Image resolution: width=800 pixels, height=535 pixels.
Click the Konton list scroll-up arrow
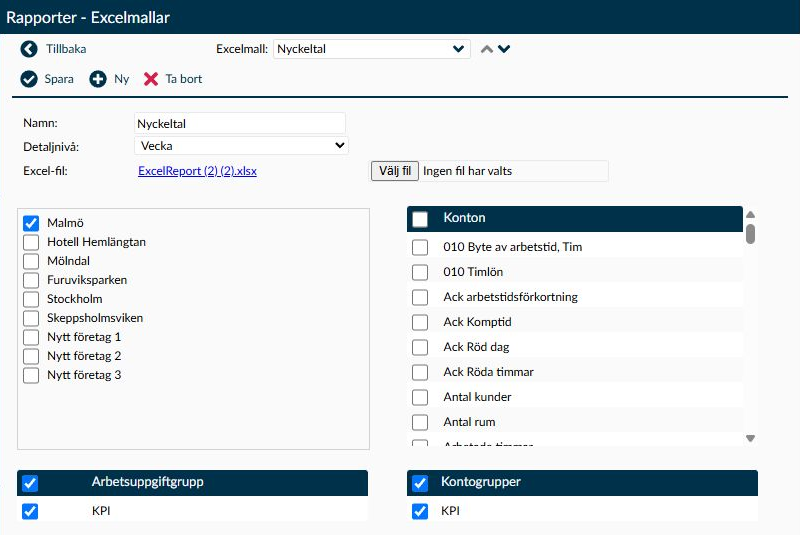pyautogui.click(x=750, y=215)
